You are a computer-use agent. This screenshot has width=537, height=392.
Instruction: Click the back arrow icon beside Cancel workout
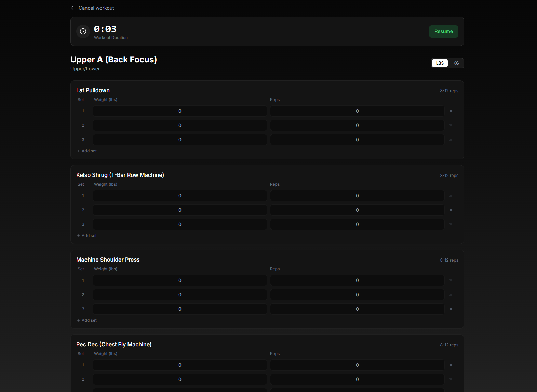tap(73, 8)
